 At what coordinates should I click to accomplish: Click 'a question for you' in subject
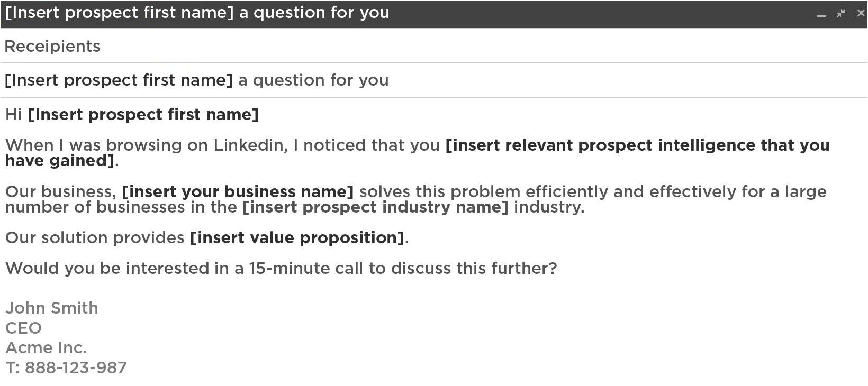tap(313, 80)
